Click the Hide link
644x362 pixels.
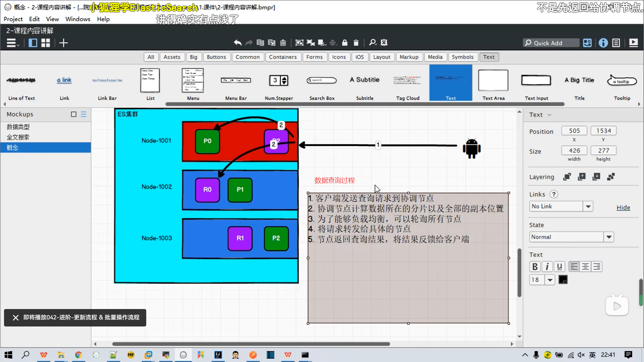coord(623,207)
